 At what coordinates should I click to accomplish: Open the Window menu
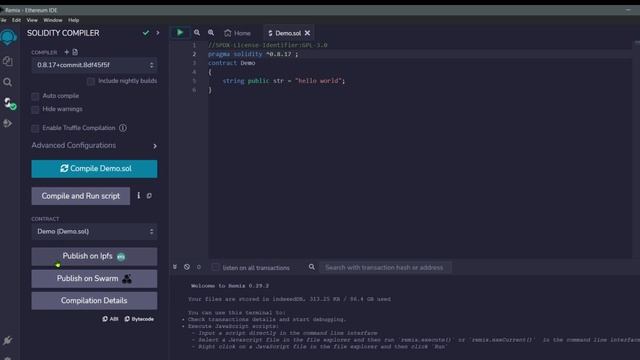[x=53, y=20]
